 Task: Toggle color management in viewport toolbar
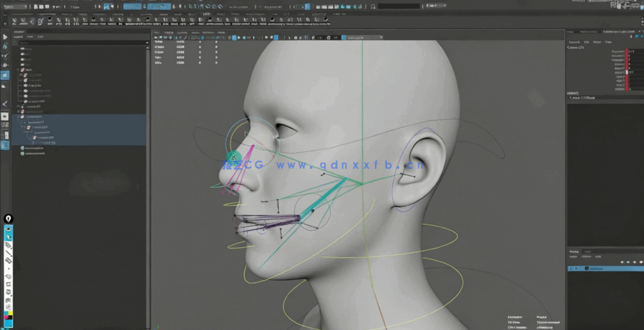tap(344, 38)
